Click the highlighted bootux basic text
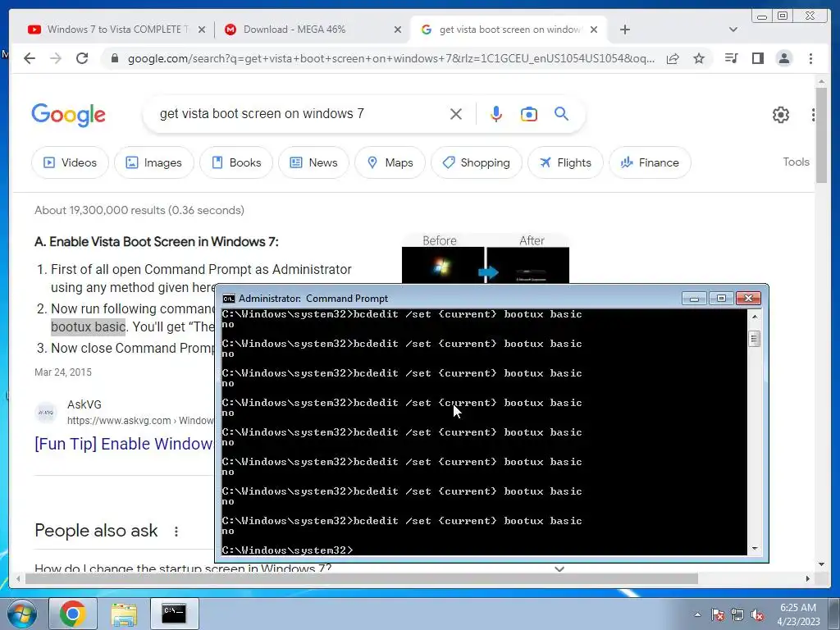This screenshot has width=840, height=630. tap(89, 326)
